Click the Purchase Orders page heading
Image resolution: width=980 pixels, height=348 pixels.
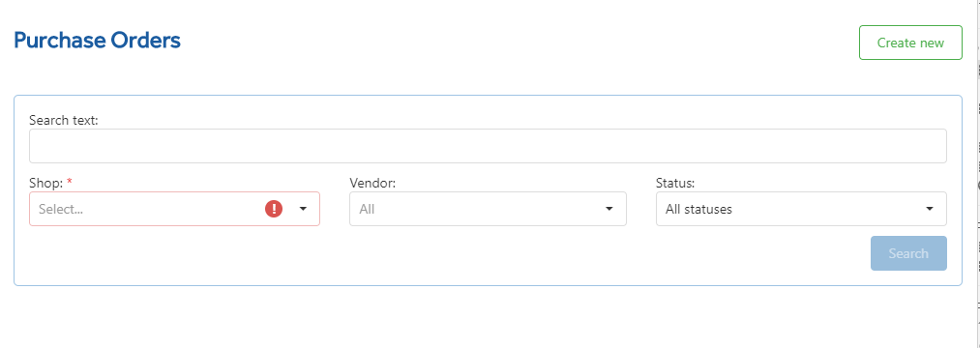(x=97, y=41)
